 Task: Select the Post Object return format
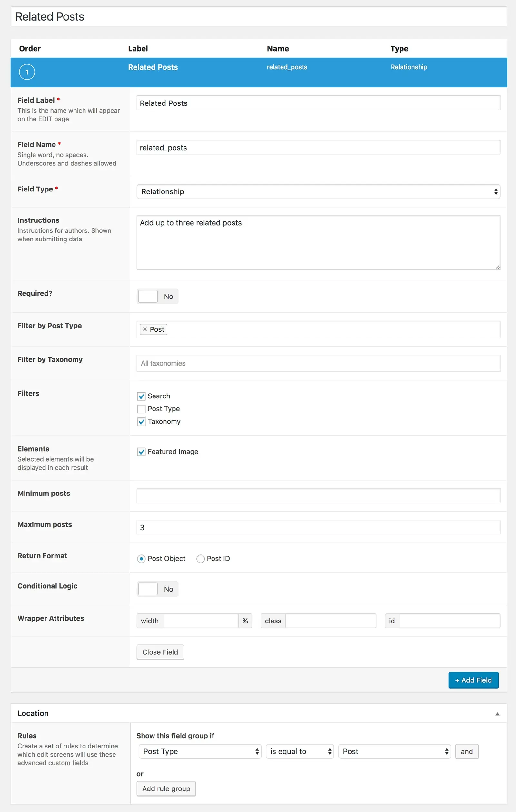point(141,559)
